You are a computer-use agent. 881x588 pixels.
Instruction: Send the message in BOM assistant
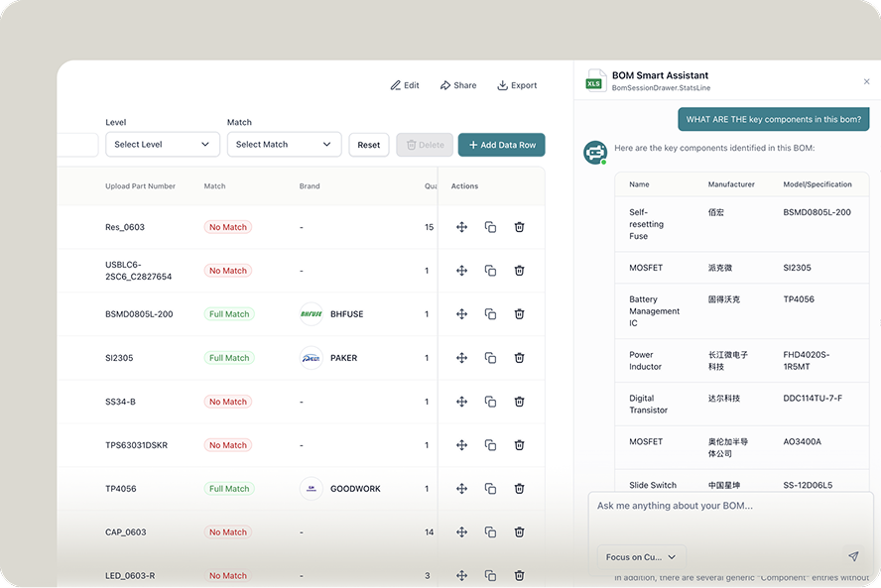pos(853,556)
